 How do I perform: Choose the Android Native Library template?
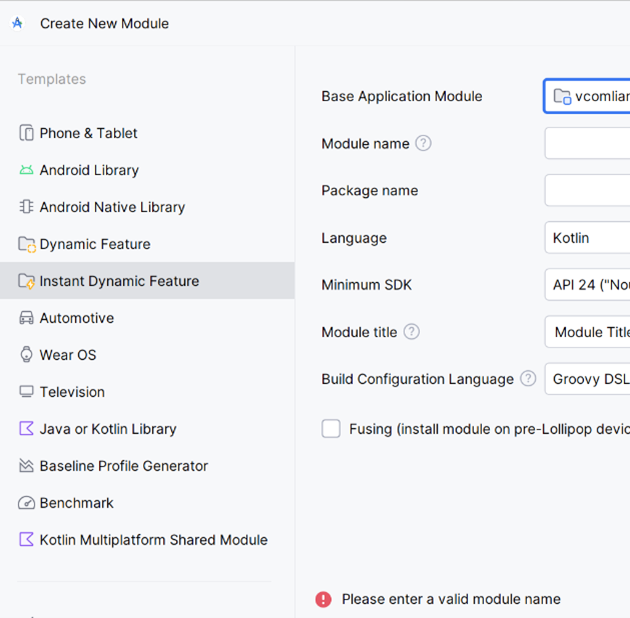[147, 207]
